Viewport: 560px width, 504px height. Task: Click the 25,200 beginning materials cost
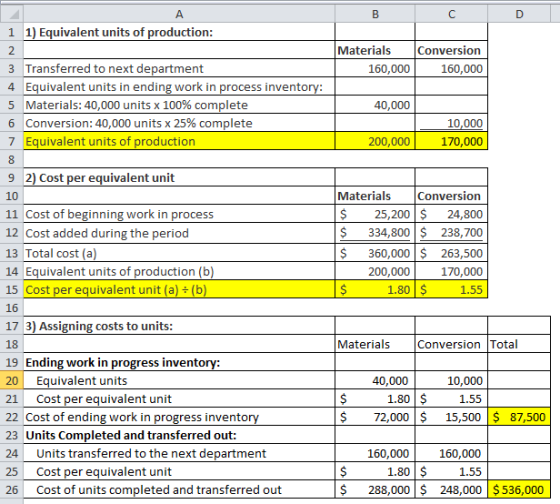(375, 214)
